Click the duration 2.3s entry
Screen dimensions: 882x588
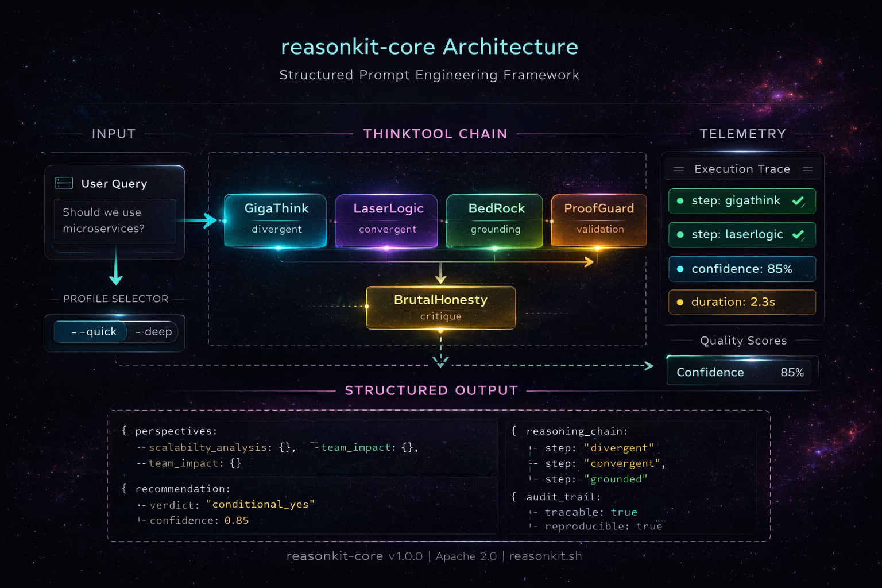[x=742, y=302]
